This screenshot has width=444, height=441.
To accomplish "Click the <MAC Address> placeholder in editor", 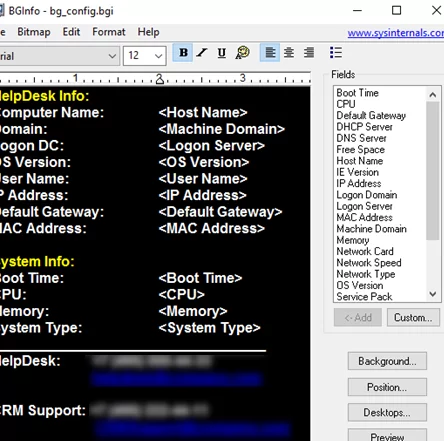I will tap(212, 229).
